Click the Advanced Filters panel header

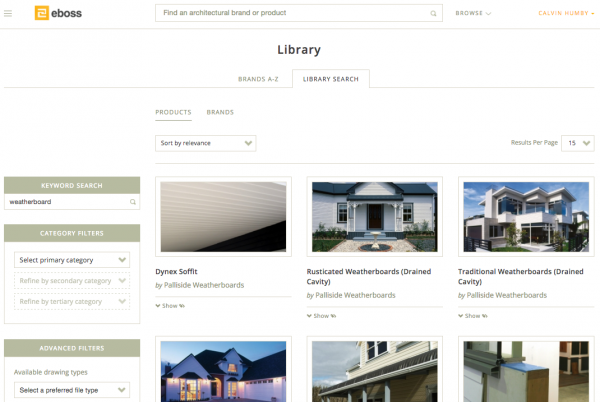pyautogui.click(x=72, y=348)
